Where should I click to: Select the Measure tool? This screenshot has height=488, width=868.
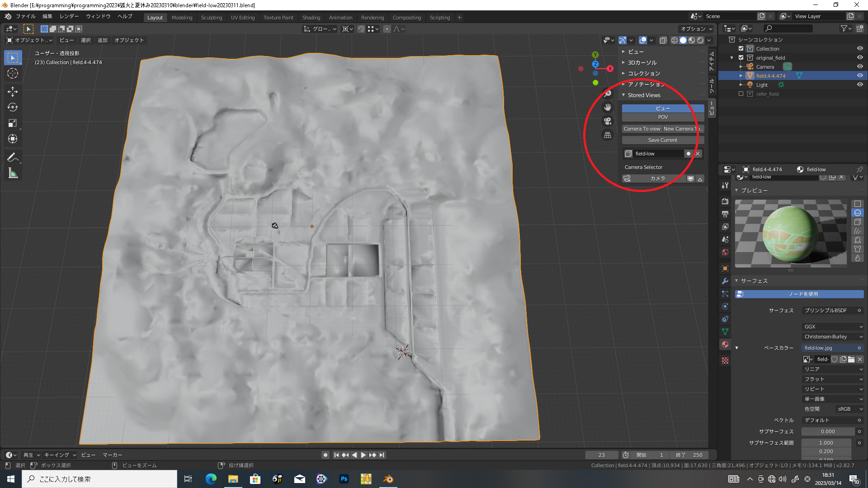13,174
